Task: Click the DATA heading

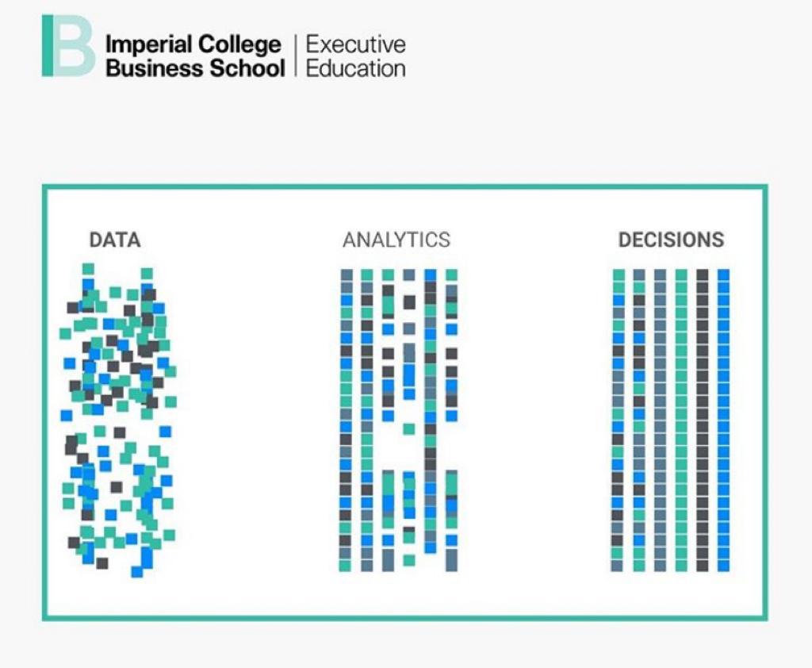Action: tap(115, 240)
